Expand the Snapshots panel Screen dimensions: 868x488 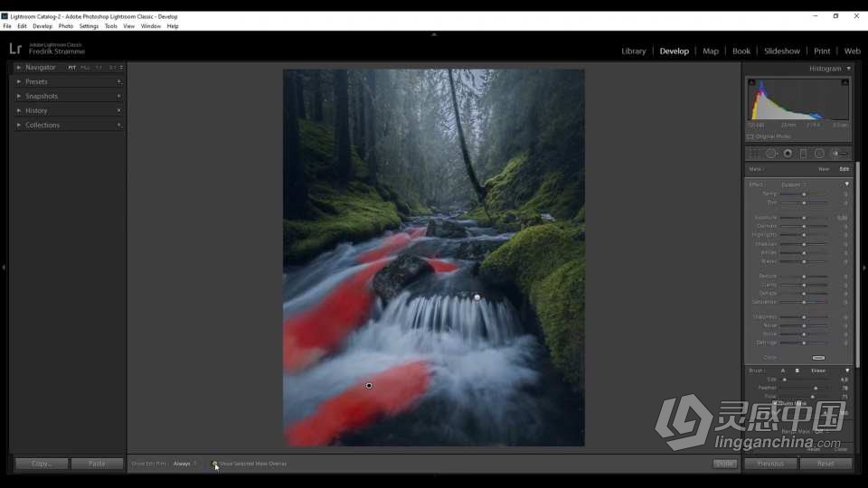tap(19, 97)
